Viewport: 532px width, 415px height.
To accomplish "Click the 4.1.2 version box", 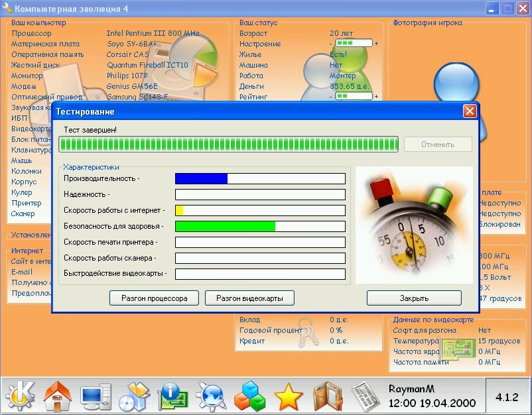I will [507, 396].
